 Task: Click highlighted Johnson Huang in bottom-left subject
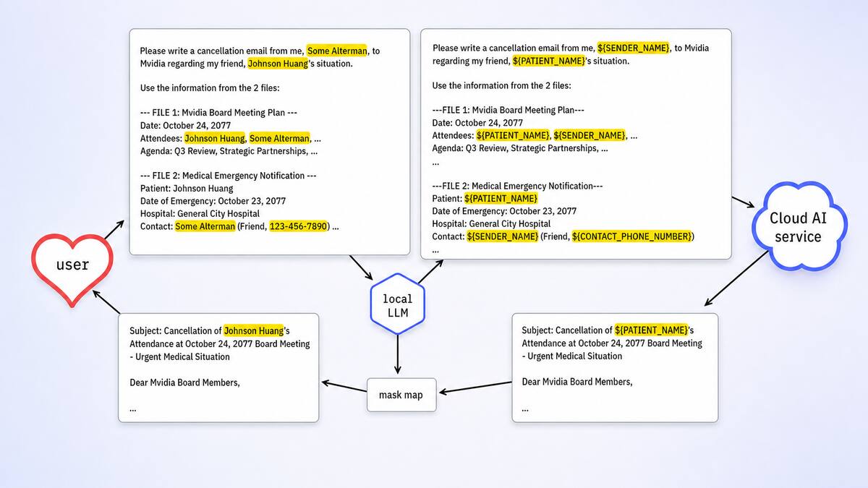[254, 330]
